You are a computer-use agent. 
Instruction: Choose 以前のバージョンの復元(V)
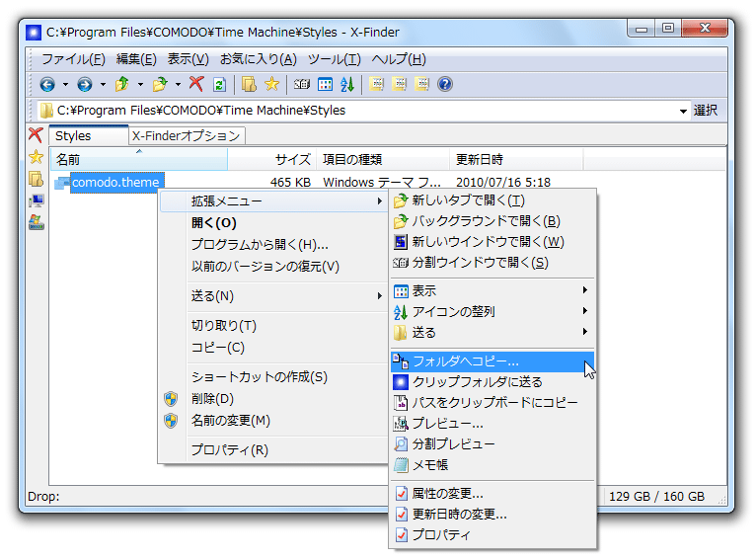click(x=273, y=267)
